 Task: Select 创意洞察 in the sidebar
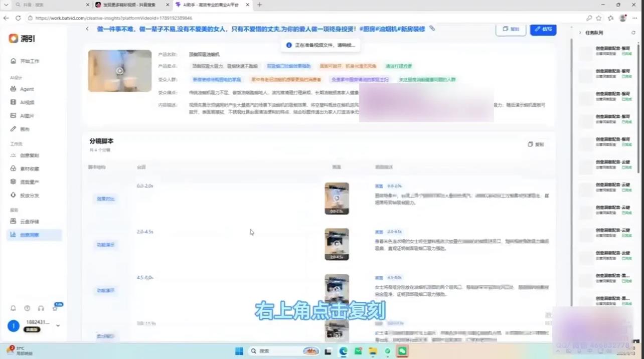[34, 235]
